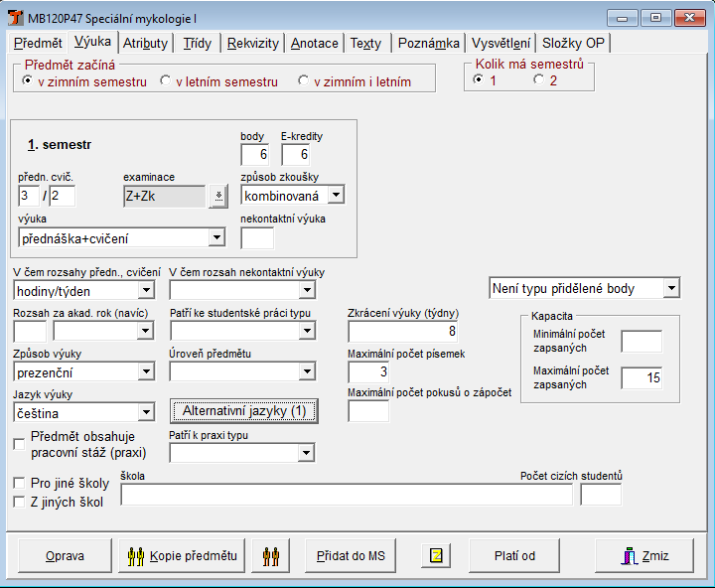
Task: Click the application icon in title bar
Action: (x=16, y=17)
